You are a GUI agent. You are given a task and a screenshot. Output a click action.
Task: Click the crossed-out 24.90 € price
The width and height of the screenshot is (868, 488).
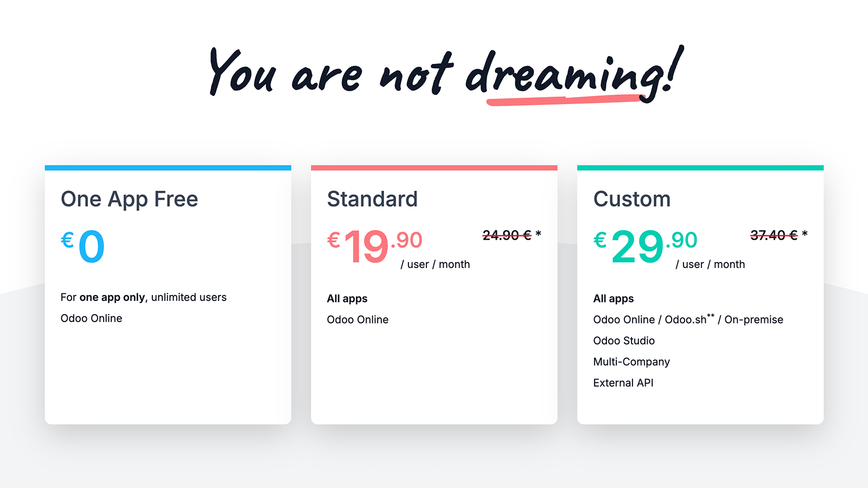(x=507, y=235)
